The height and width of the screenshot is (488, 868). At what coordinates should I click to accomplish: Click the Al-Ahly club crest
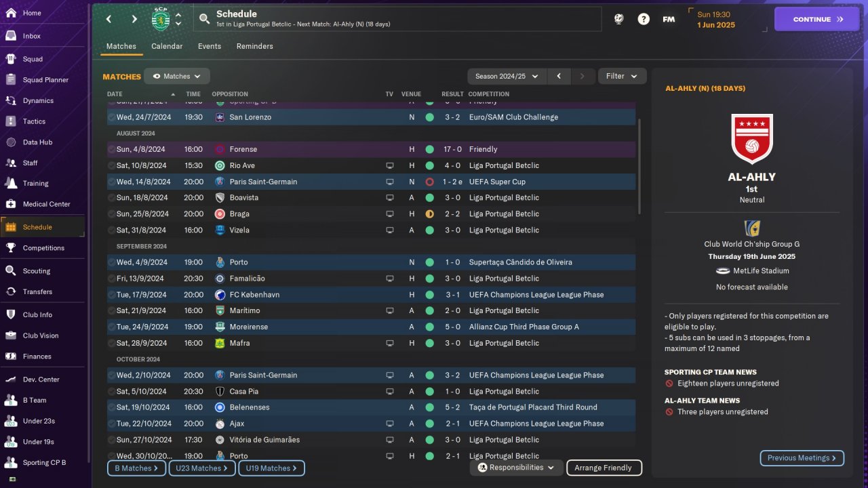coord(751,138)
